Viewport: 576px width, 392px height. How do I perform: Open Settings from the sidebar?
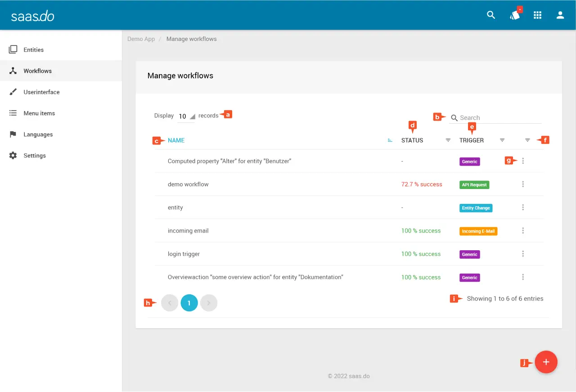[x=35, y=156]
